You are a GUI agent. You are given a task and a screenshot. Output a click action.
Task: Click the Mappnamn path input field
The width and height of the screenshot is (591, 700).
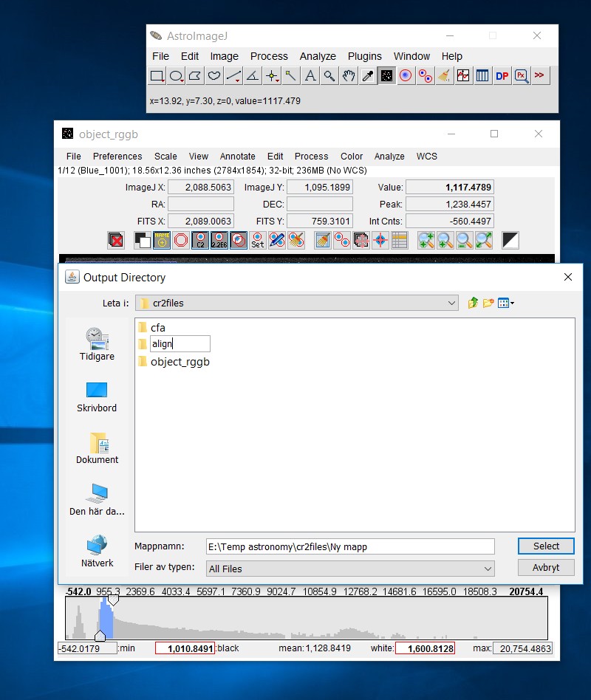pos(350,546)
